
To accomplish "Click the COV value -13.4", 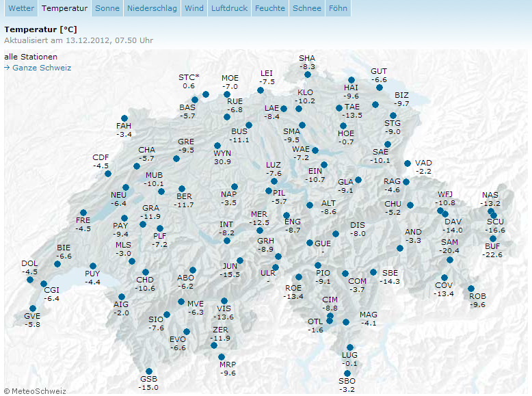I will tap(443, 294).
